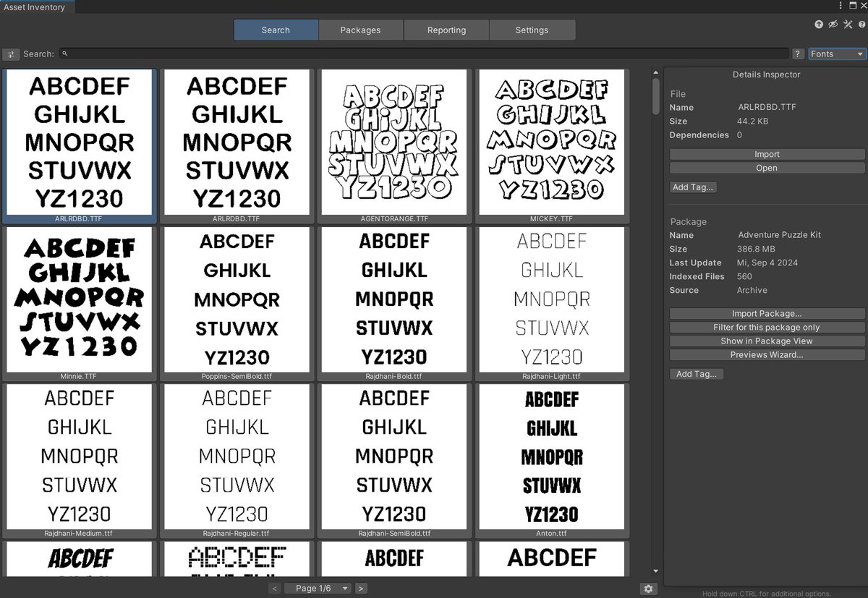Screen dimensions: 868x598
Task: Click the magnifying glass in the search bar
Action: tap(64, 54)
